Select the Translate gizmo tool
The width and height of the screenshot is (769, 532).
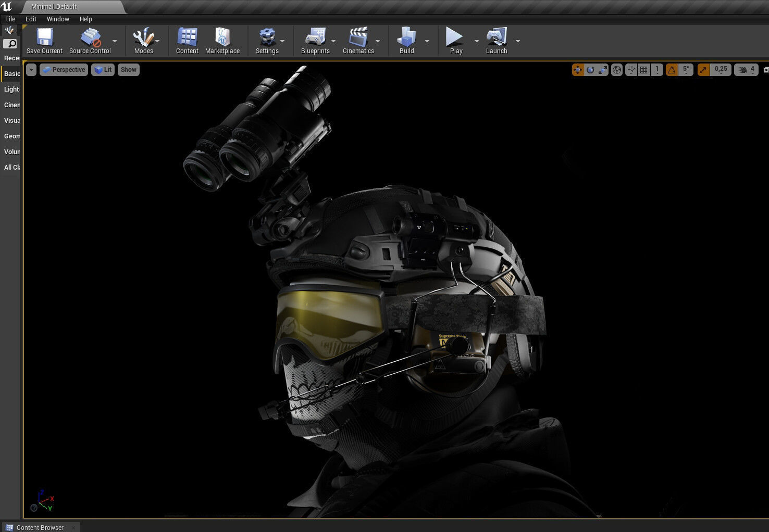(x=577, y=70)
